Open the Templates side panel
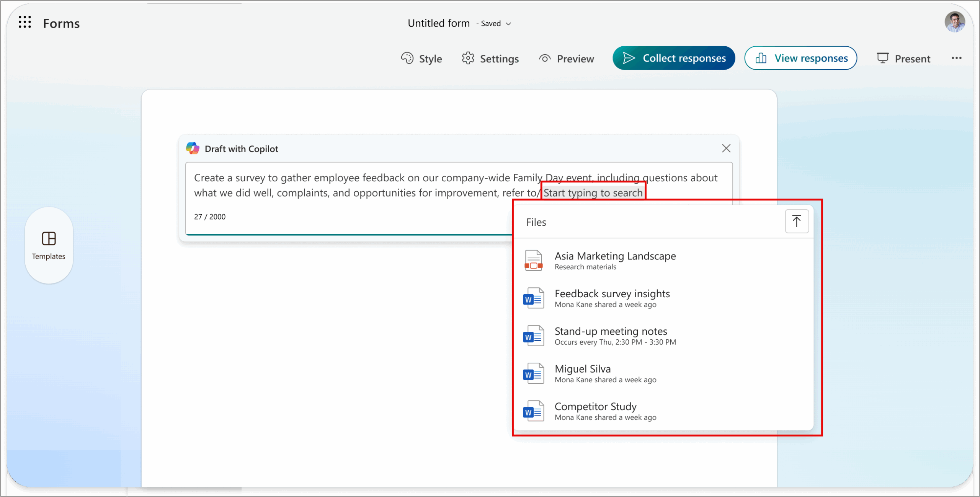Viewport: 980px width, 497px height. 49,245
